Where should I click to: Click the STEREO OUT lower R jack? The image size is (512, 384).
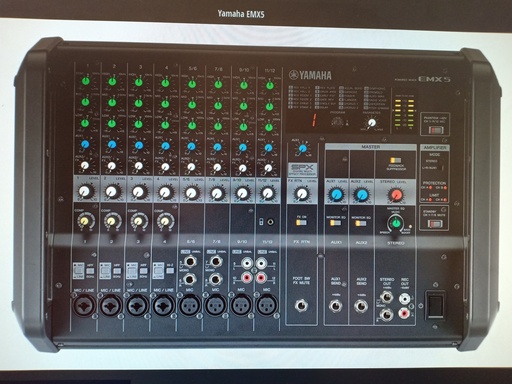[x=386, y=314]
